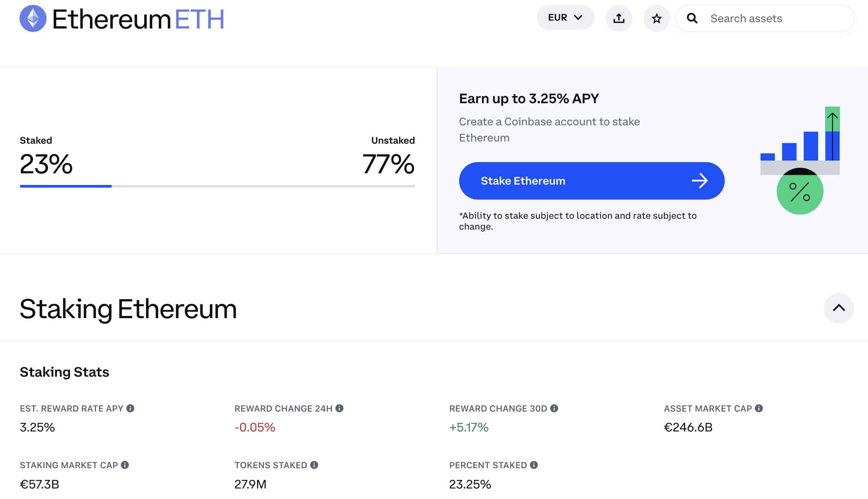Click the REWARD CHANGE 24H info icon
The image size is (868, 499).
[340, 408]
